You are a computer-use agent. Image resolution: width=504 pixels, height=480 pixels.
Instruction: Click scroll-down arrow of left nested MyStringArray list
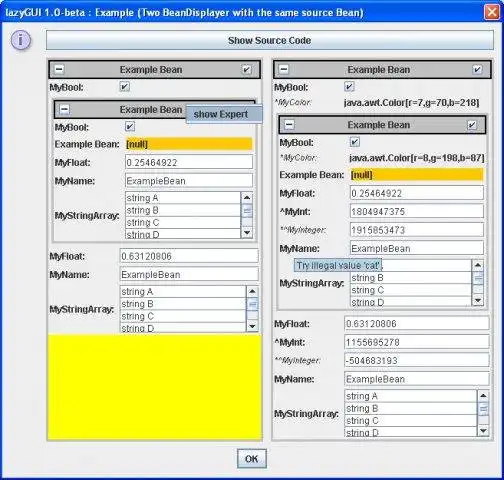coord(247,232)
